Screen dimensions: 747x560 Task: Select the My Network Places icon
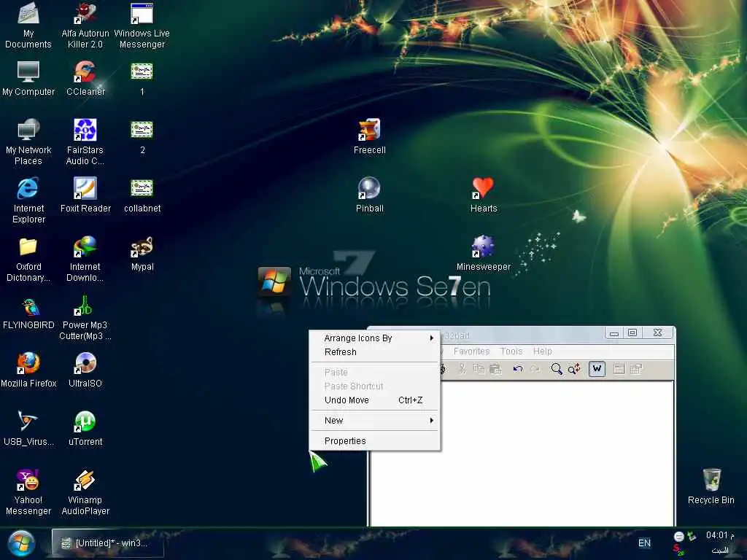tap(28, 142)
